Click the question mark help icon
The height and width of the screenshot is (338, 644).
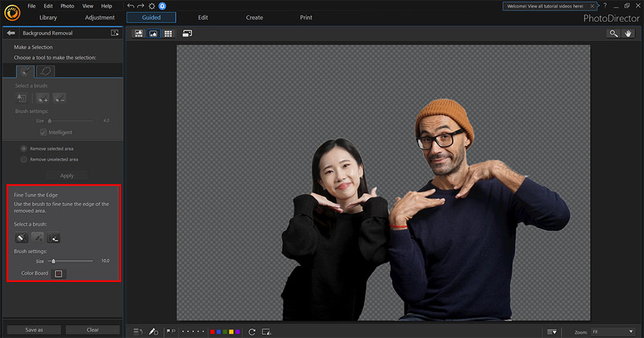coord(605,6)
